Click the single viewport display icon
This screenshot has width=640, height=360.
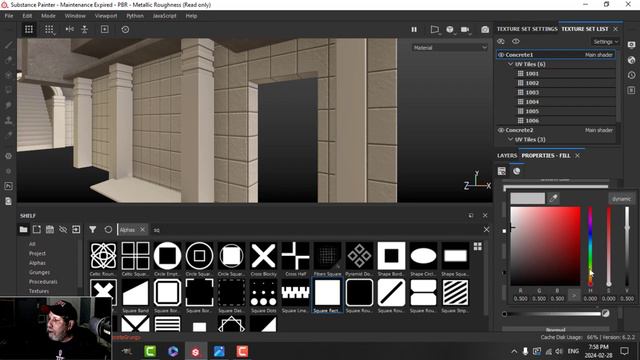pos(104,29)
